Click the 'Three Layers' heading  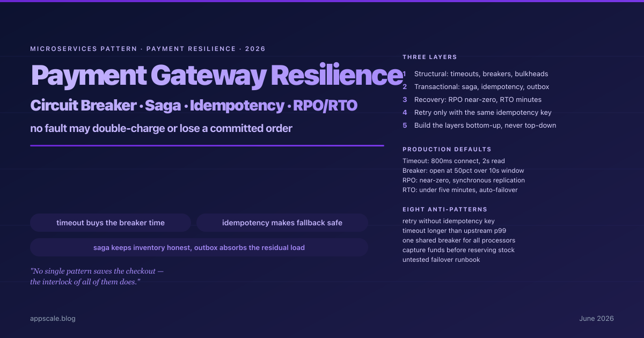click(429, 57)
